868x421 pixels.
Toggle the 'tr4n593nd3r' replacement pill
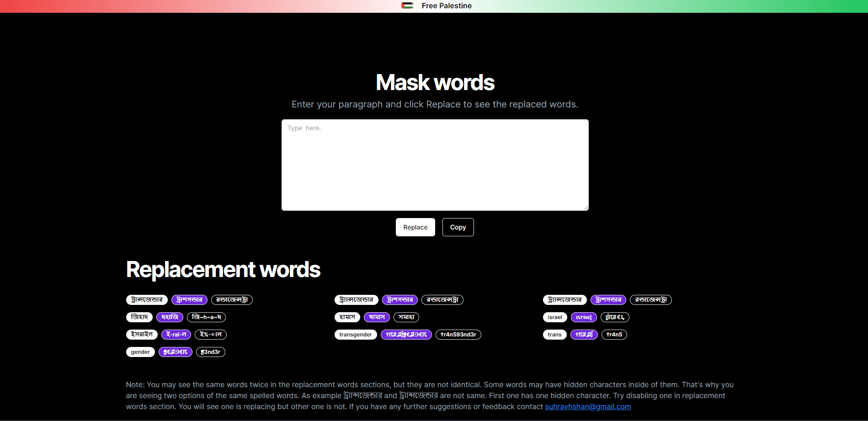tap(458, 334)
